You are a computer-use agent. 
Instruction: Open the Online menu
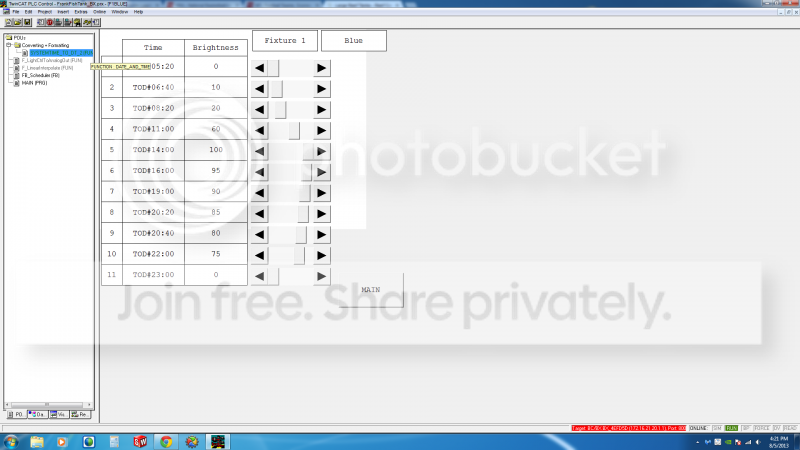[x=98, y=11]
